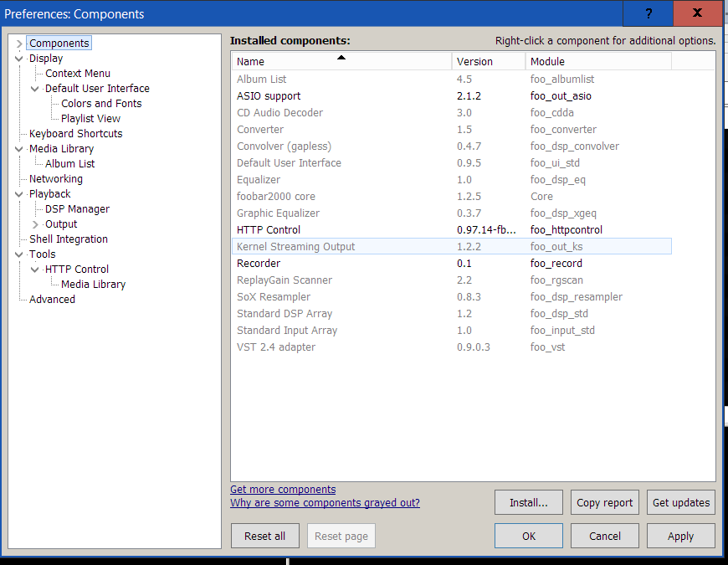Viewport: 728px width, 565px height.
Task: Select the Converter component row
Action: (452, 130)
